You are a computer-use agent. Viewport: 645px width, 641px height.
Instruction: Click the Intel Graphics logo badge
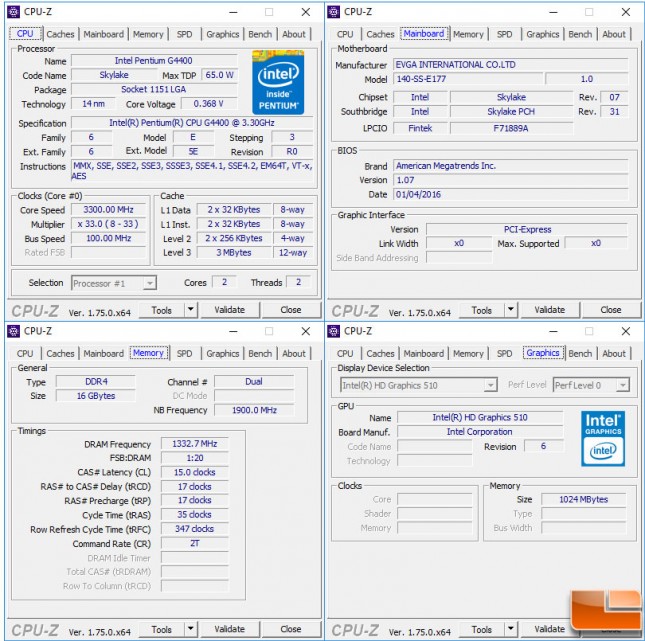point(603,438)
